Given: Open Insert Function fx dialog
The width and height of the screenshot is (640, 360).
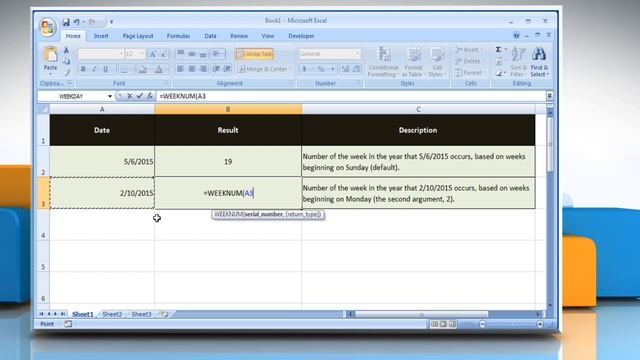Looking at the screenshot, I should [x=150, y=96].
